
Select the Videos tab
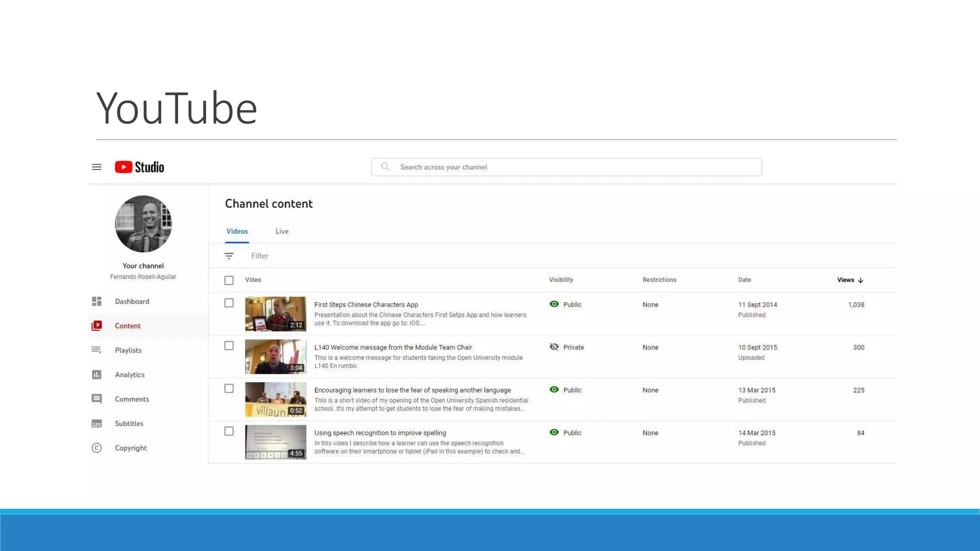pyautogui.click(x=237, y=231)
